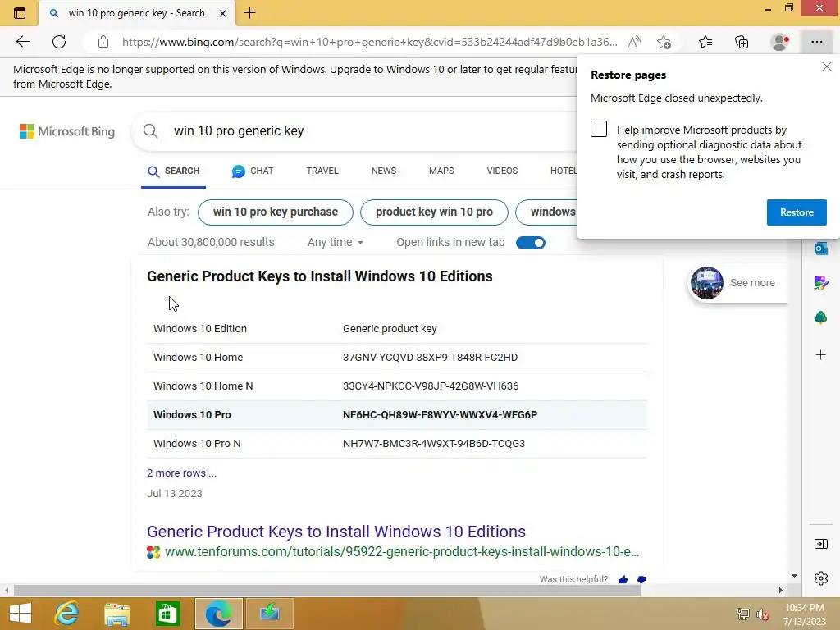Go to the Microsoft Bing logo home
The height and width of the screenshot is (630, 840).
(x=67, y=131)
